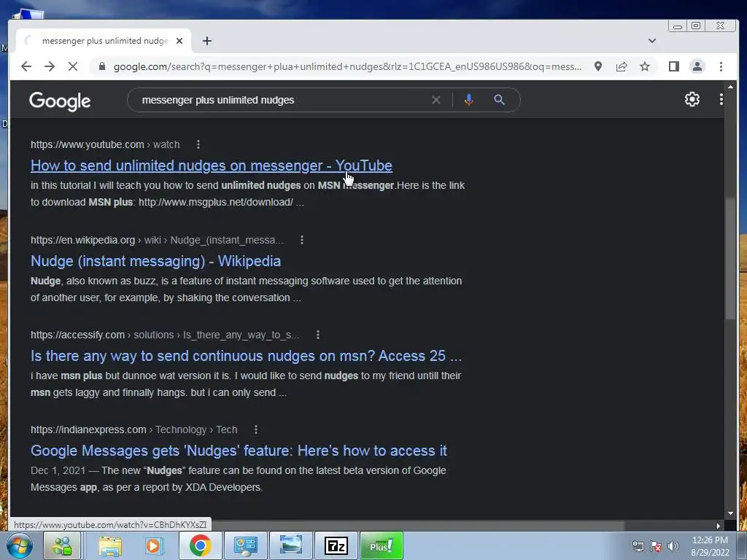Open the Chrome side panel icon
Viewport: 747px width, 560px height.
pyautogui.click(x=673, y=66)
